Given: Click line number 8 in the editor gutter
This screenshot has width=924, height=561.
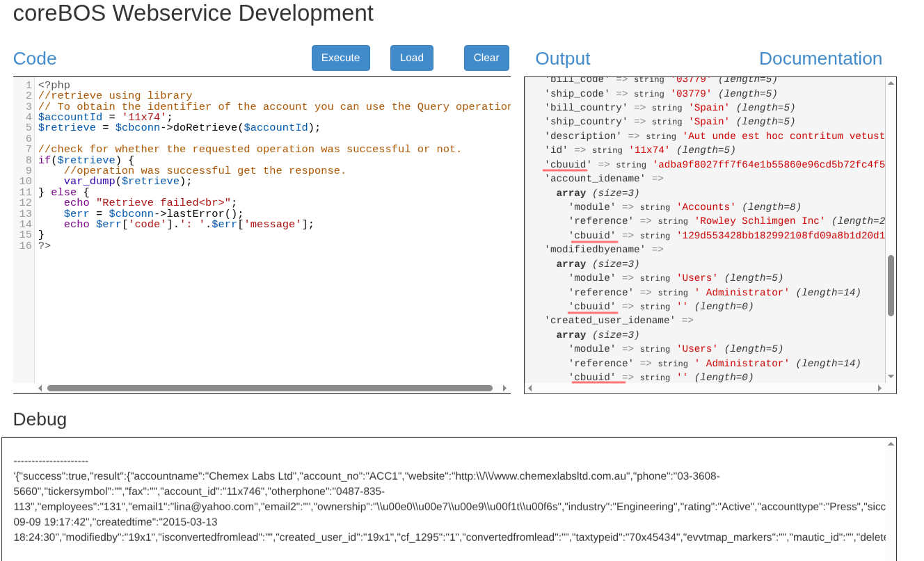Looking at the screenshot, I should tap(29, 160).
